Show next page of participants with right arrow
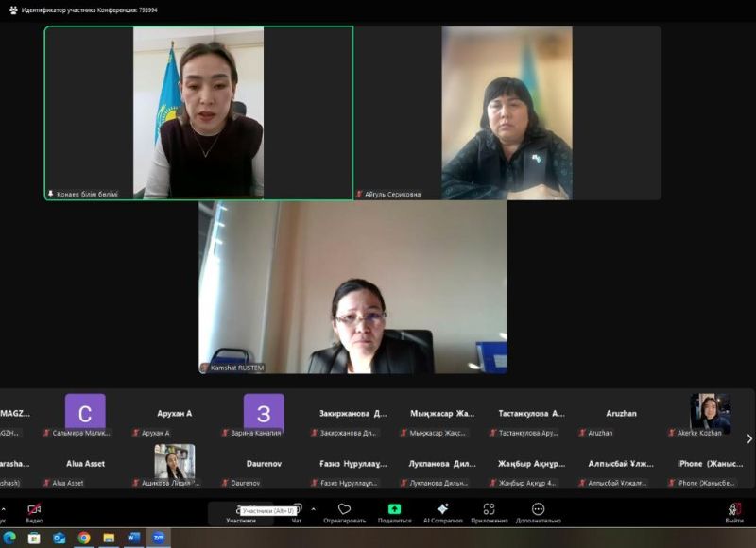This screenshot has height=548, width=756. (x=749, y=438)
